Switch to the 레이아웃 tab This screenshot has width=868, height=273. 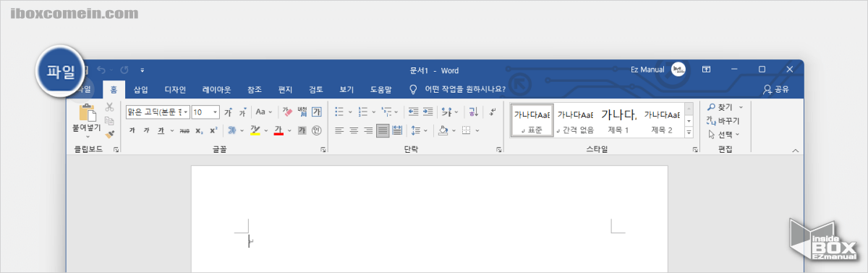click(x=217, y=90)
